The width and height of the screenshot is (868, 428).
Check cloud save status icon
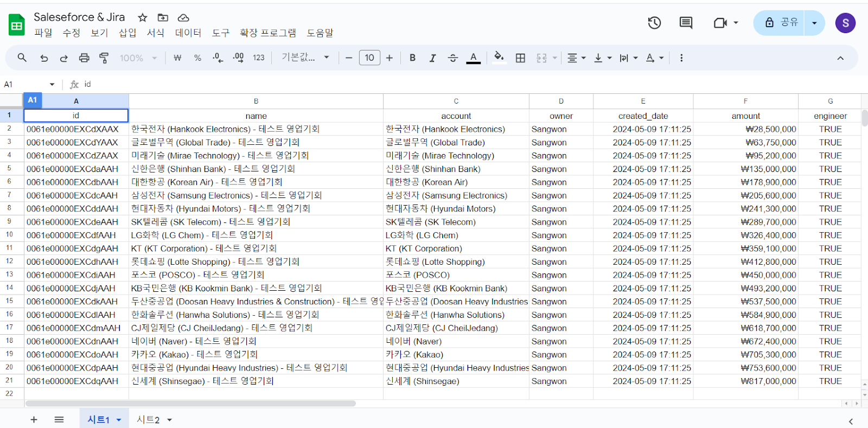coord(183,18)
